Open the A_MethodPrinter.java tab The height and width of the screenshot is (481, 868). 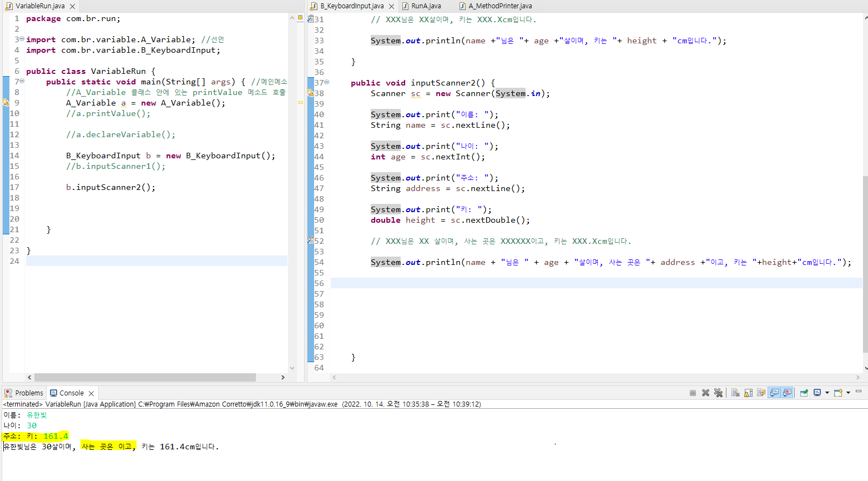click(x=495, y=6)
